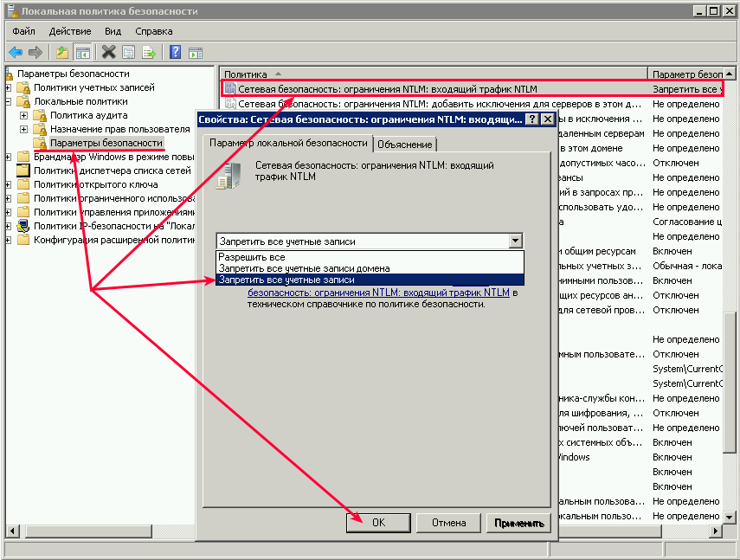Open the NTLM incoming traffic reference link
740x560 pixels.
pyautogui.click(x=378, y=293)
